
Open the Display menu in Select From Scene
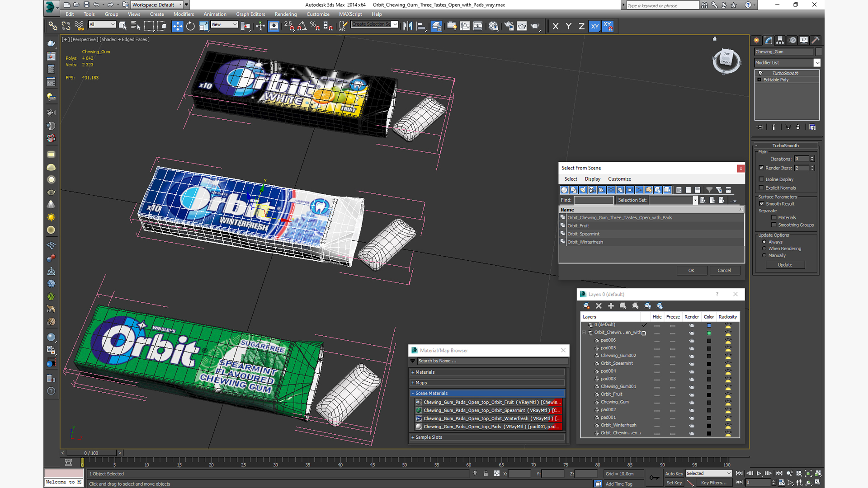[592, 179]
